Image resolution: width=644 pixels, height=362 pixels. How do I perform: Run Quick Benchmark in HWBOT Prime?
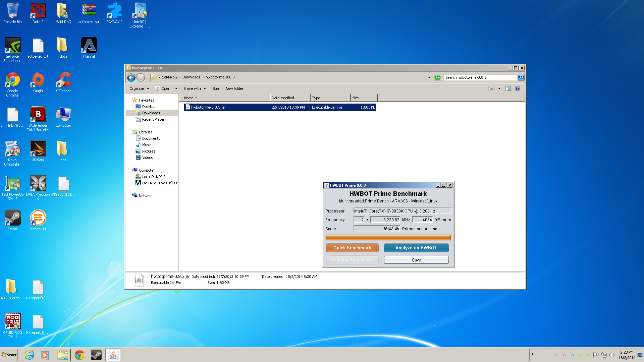coord(352,248)
